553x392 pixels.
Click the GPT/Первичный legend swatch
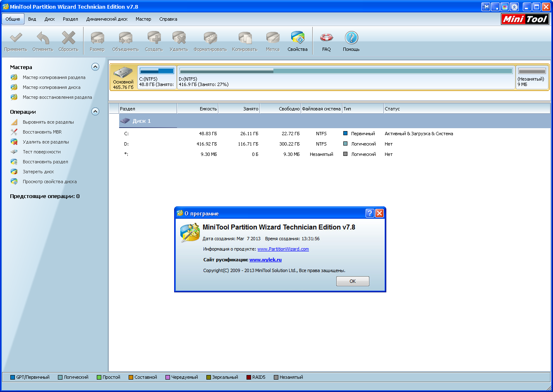point(12,377)
